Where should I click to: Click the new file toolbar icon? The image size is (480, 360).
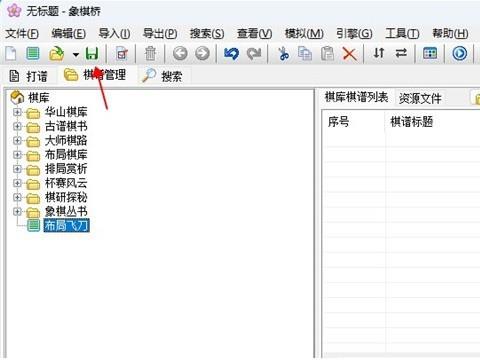pos(11,54)
